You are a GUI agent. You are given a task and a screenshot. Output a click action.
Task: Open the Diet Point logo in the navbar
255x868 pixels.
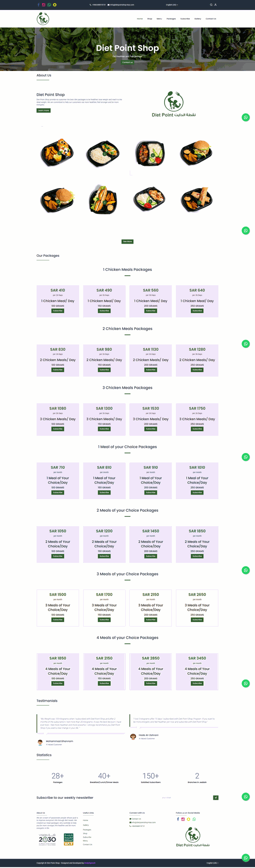[x=43, y=19]
